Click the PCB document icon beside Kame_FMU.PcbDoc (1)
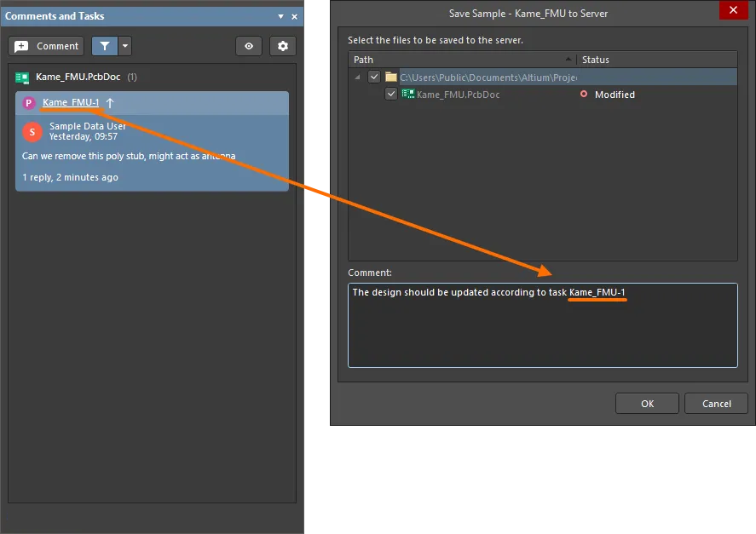The width and height of the screenshot is (756, 534). click(x=22, y=78)
